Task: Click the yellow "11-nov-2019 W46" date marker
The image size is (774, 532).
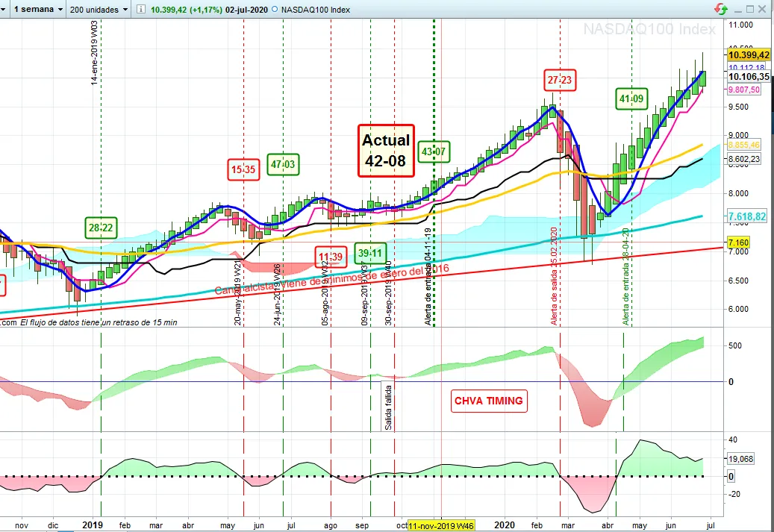Action: coord(440,525)
